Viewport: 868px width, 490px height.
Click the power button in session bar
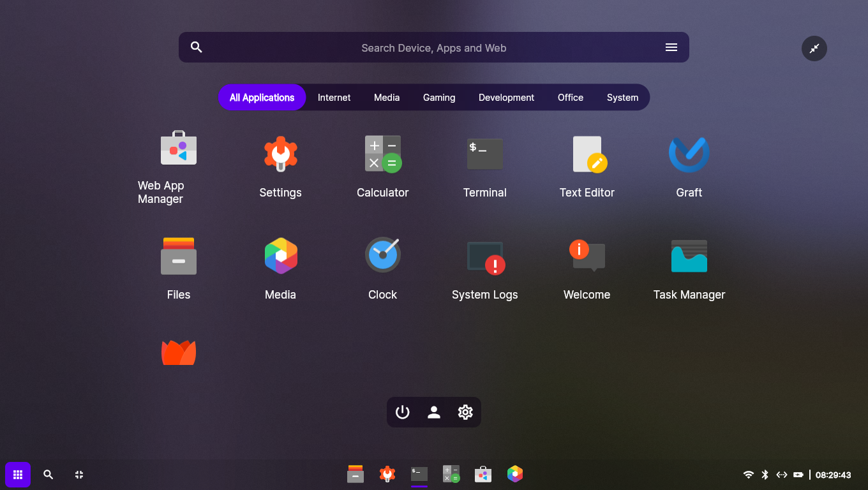coord(402,412)
